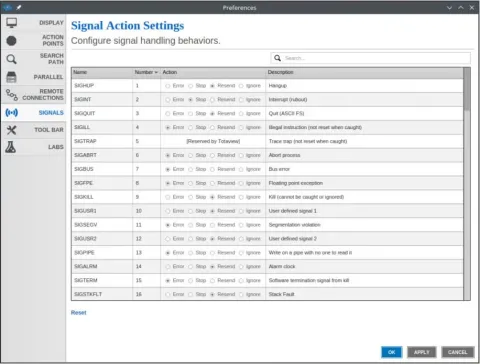This screenshot has height=364, width=480.
Task: Switch to the Parallel tab
Action: click(33, 77)
